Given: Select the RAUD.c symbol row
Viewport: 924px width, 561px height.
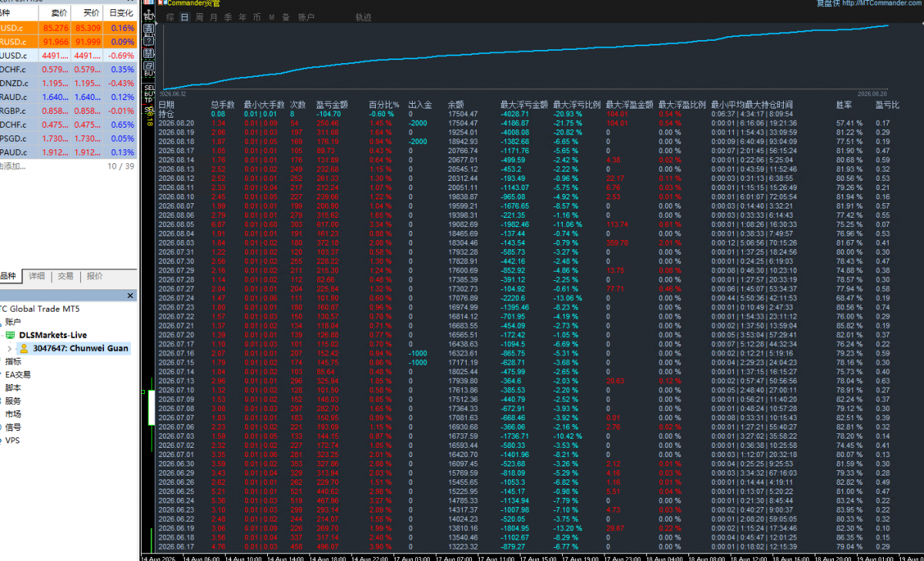Looking at the screenshot, I should (68, 97).
